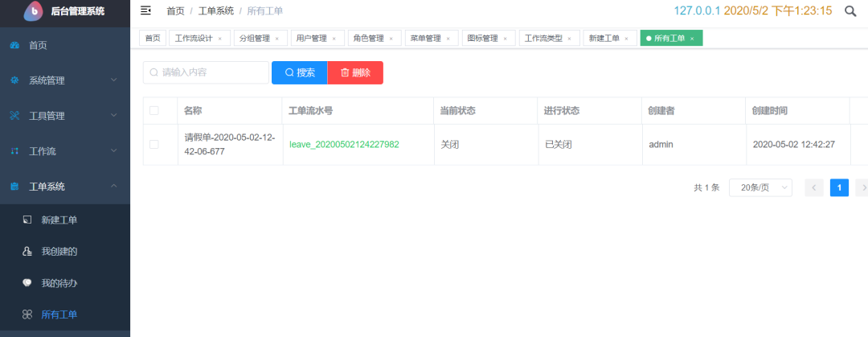Close the 菜单管理 tab

coord(448,39)
